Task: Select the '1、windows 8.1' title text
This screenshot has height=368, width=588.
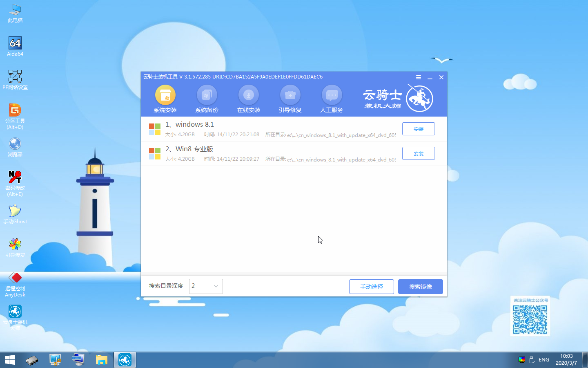Action: (x=189, y=124)
